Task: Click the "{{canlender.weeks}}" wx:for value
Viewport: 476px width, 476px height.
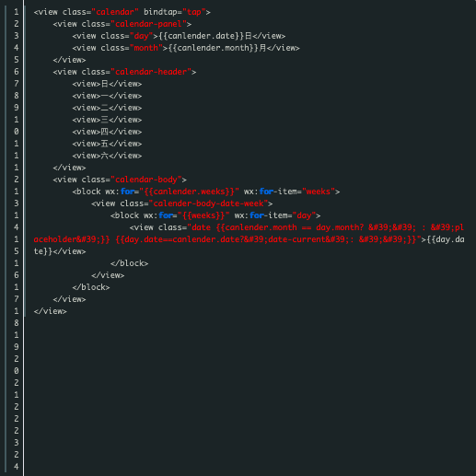Action: click(x=189, y=192)
